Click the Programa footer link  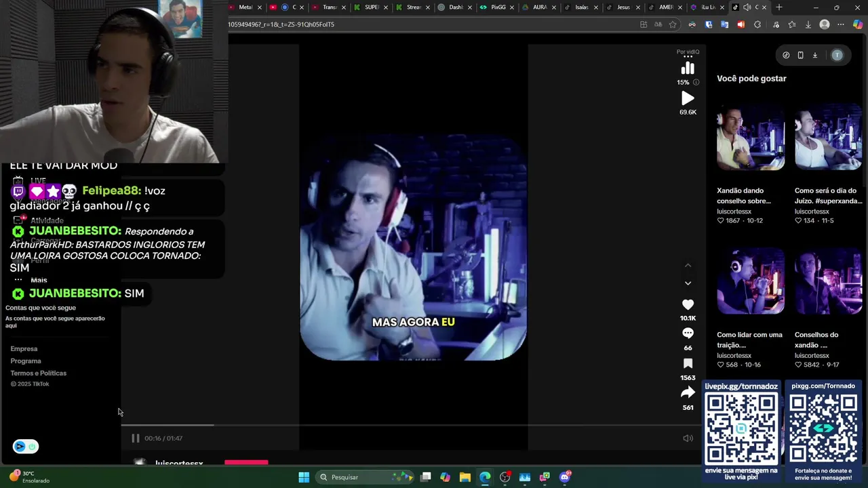tap(26, 361)
